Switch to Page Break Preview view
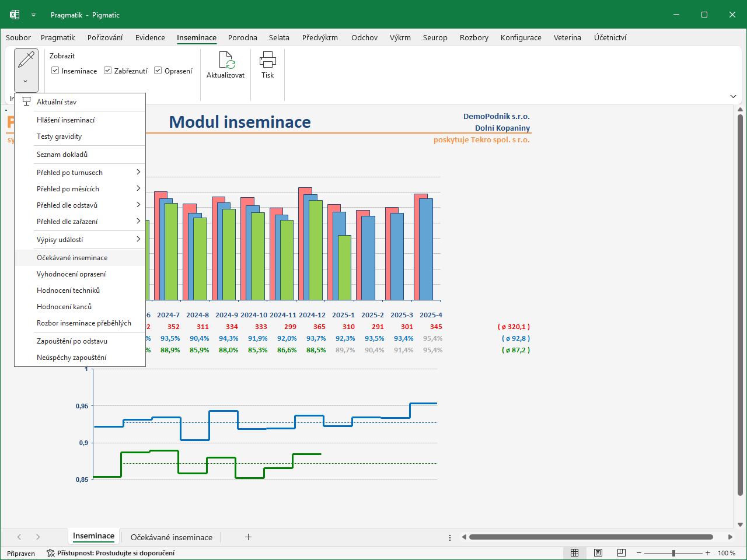Image resolution: width=747 pixels, height=560 pixels. 622,553
